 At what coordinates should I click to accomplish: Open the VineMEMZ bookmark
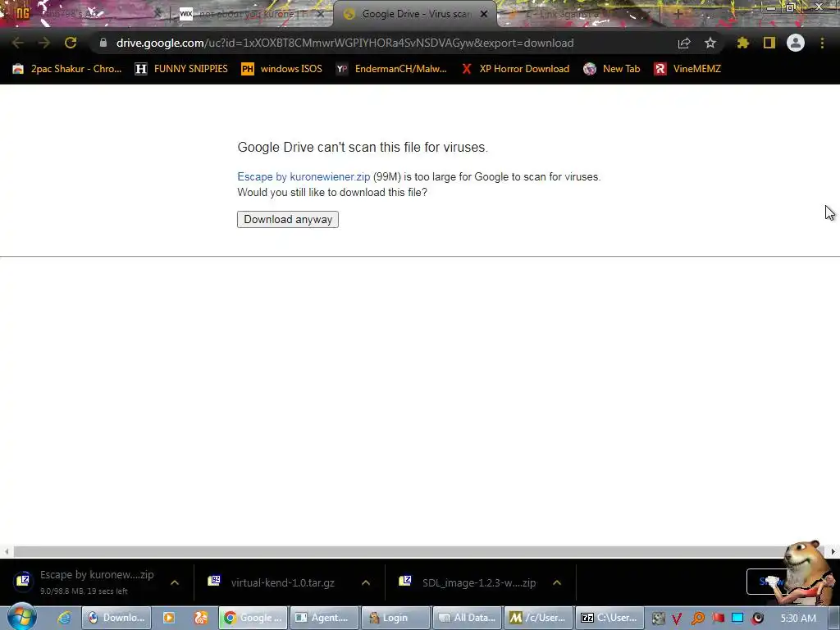[x=687, y=69]
